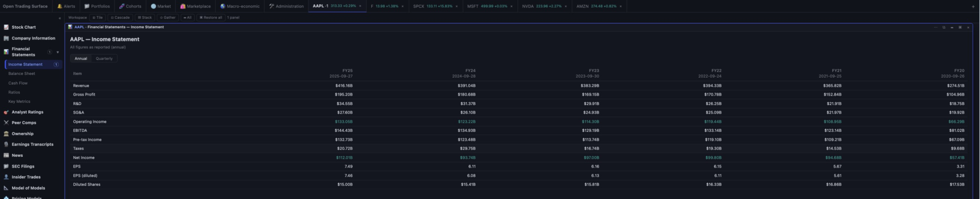
Task: Click the FY23 column header
Action: (588, 74)
